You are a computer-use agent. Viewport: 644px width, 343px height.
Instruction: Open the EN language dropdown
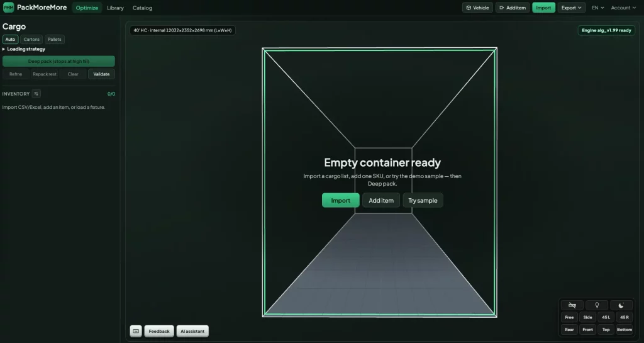(x=597, y=8)
